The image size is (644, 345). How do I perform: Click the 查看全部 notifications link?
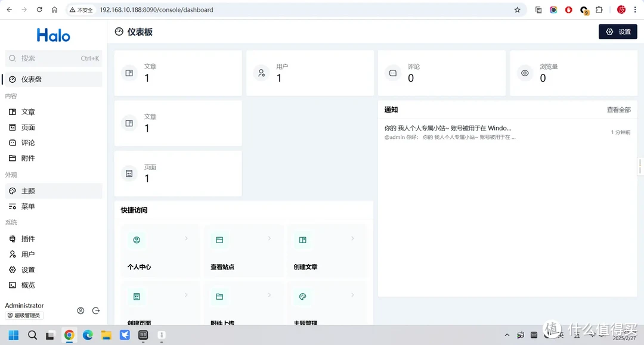pyautogui.click(x=620, y=110)
